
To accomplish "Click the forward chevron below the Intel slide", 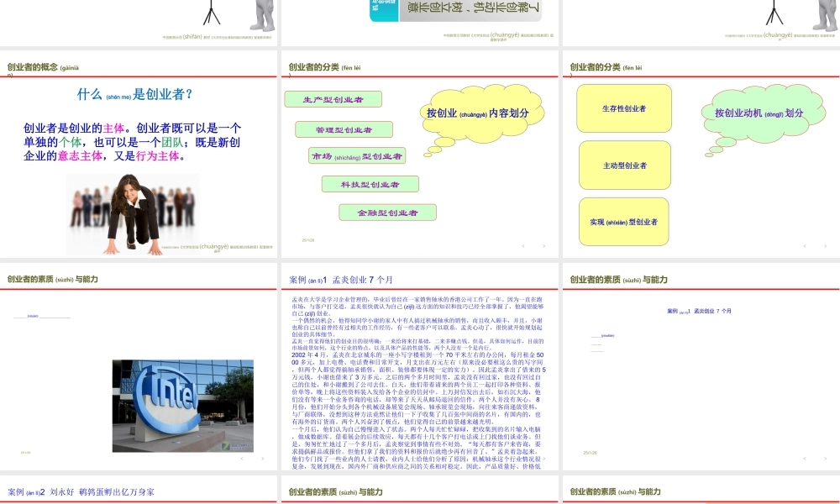I will click(264, 458).
